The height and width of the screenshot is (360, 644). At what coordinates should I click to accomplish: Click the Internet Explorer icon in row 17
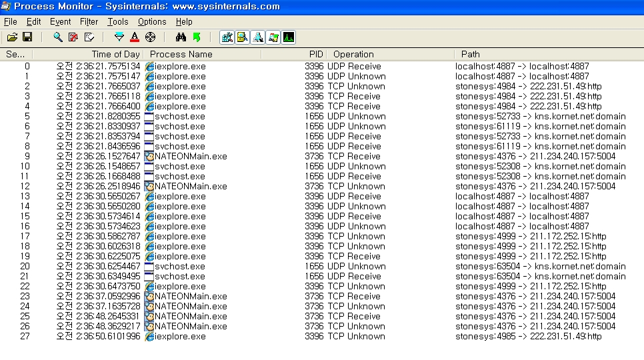coord(149,237)
